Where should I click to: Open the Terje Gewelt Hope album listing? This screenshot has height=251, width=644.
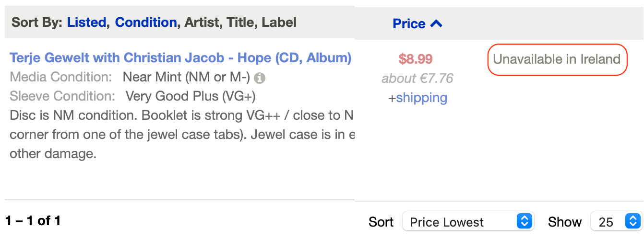click(180, 58)
